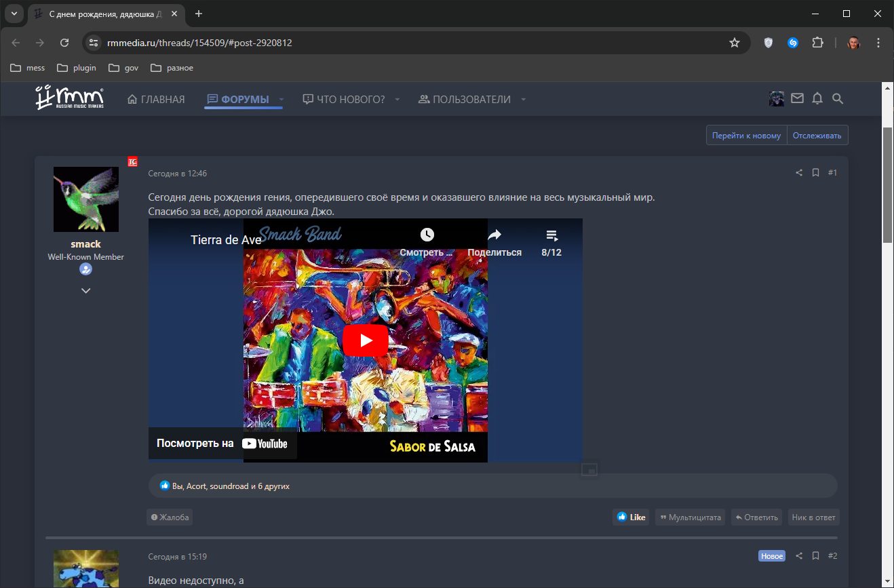Open the 'plugin' bookmarks folder
The height and width of the screenshot is (588, 894).
pos(77,68)
